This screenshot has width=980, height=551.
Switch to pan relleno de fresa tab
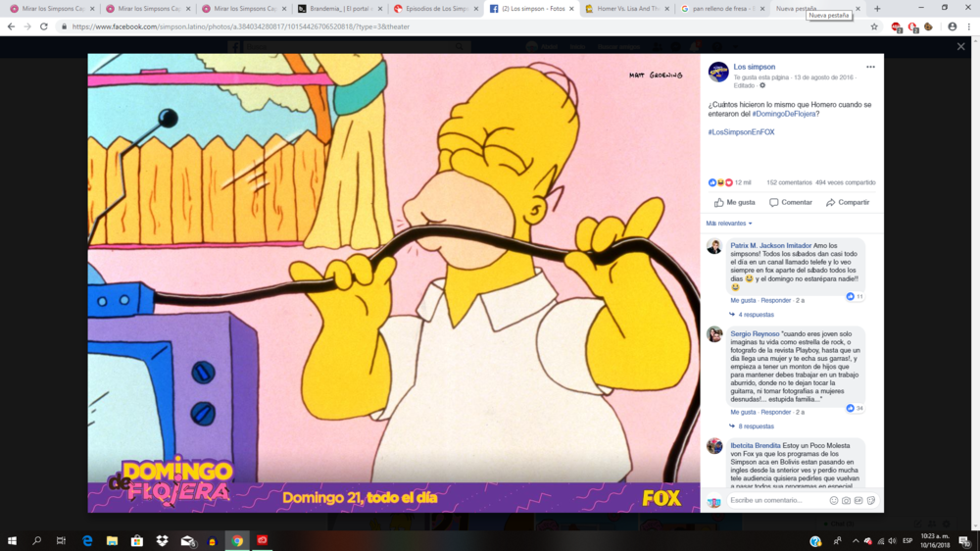722,9
